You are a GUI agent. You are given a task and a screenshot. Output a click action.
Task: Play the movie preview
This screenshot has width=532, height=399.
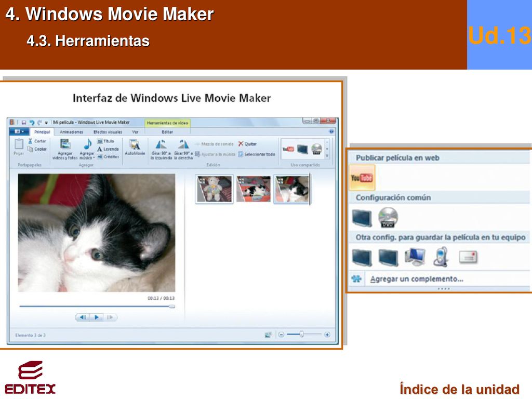[x=96, y=317]
